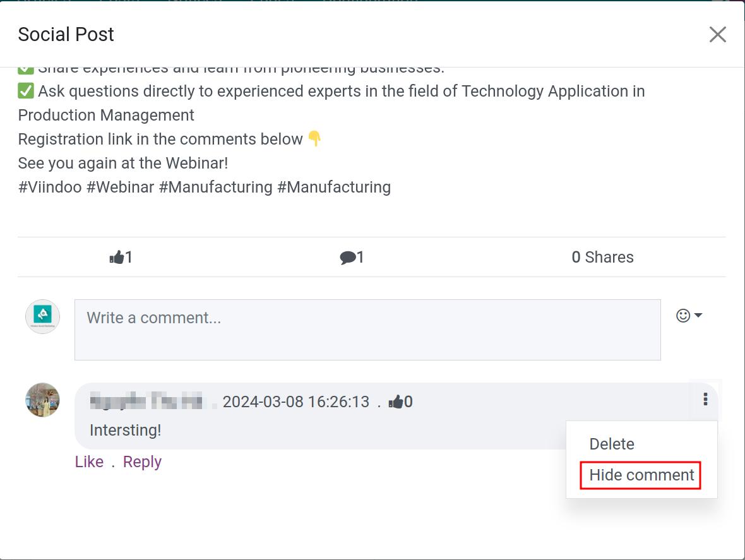Screen dimensions: 745x560
Task: Click the comment text "Intersting!"
Action: (125, 430)
